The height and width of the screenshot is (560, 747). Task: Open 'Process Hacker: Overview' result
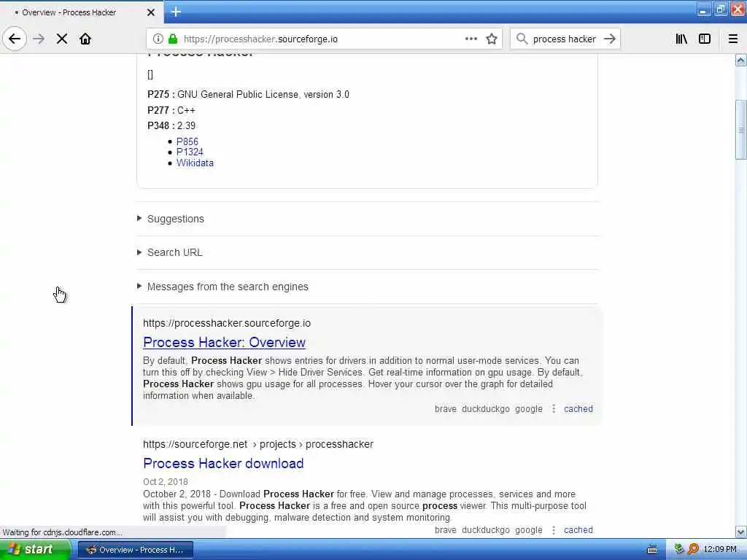pos(225,343)
